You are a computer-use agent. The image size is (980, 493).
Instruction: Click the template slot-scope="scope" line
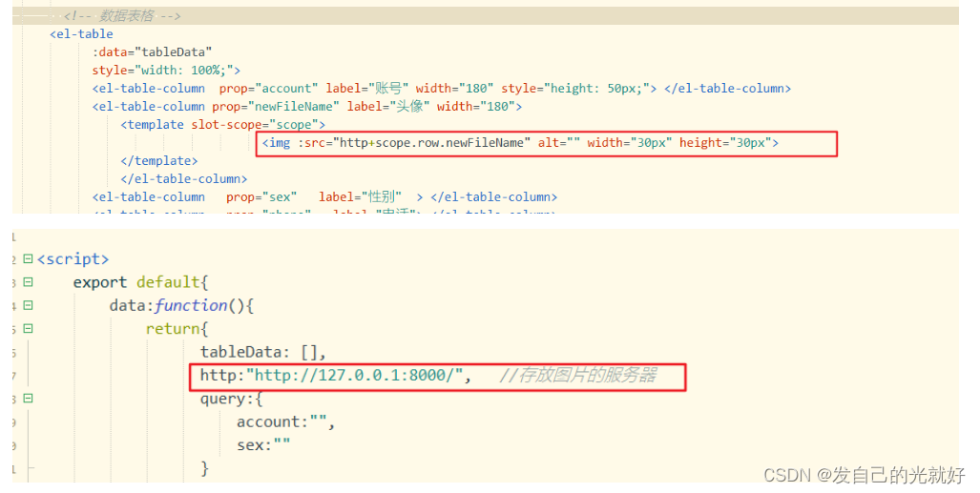pos(223,124)
